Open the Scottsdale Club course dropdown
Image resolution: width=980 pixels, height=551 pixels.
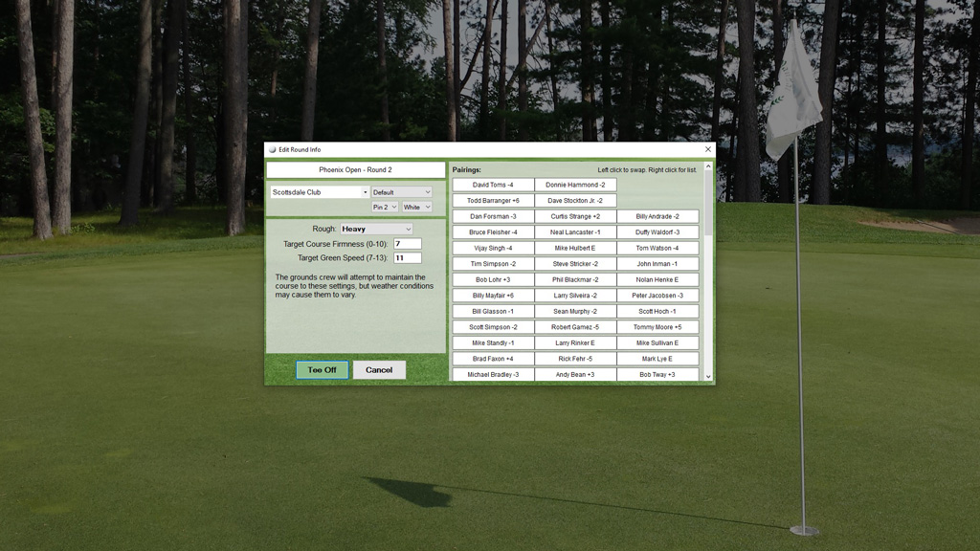[320, 192]
